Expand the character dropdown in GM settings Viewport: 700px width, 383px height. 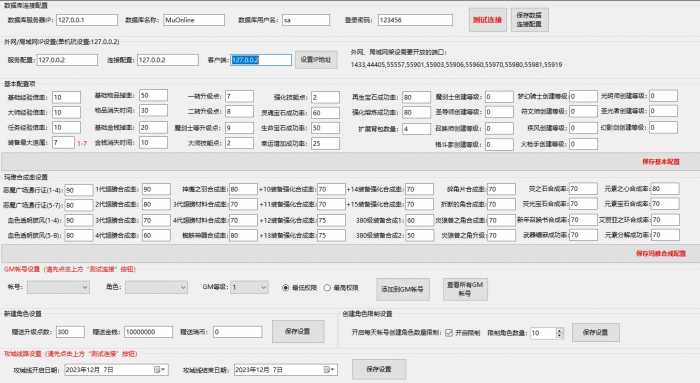(x=183, y=287)
